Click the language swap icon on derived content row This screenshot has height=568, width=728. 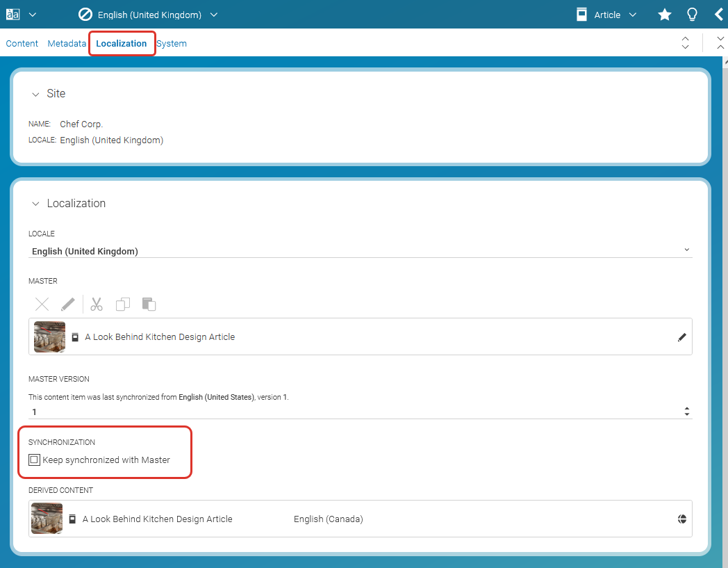(x=681, y=519)
